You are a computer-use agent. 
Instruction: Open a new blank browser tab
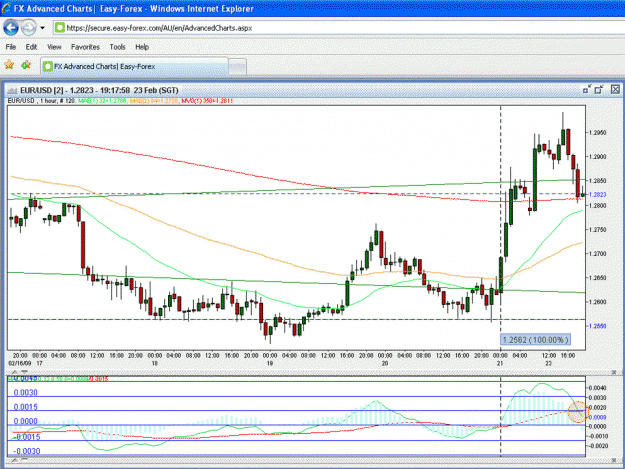(238, 67)
